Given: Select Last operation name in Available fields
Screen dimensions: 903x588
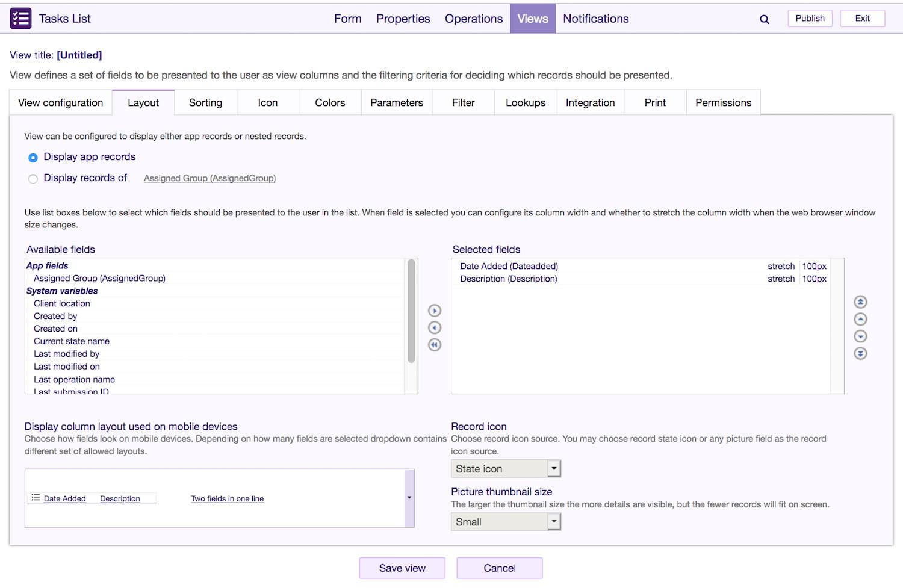Looking at the screenshot, I should (x=74, y=379).
